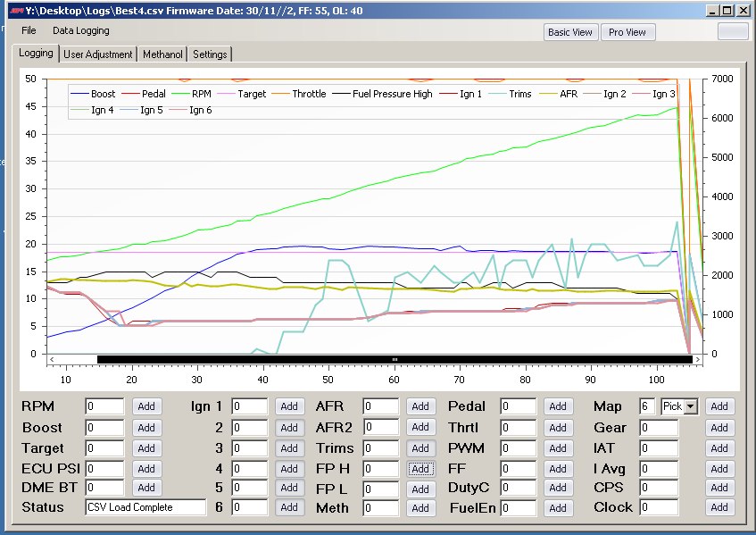Image resolution: width=756 pixels, height=535 pixels.
Task: Add AFR2 to the graph
Action: point(420,428)
